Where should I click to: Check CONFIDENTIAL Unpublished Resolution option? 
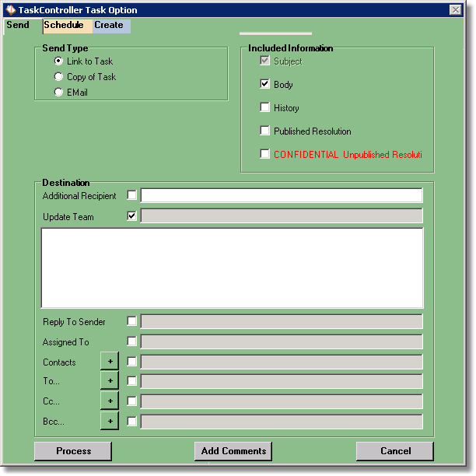(x=265, y=154)
